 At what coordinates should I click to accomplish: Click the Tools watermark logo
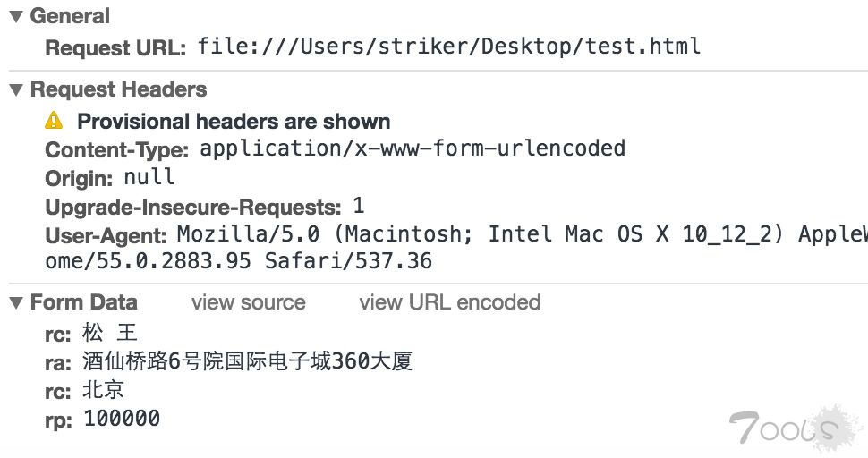pos(795,428)
